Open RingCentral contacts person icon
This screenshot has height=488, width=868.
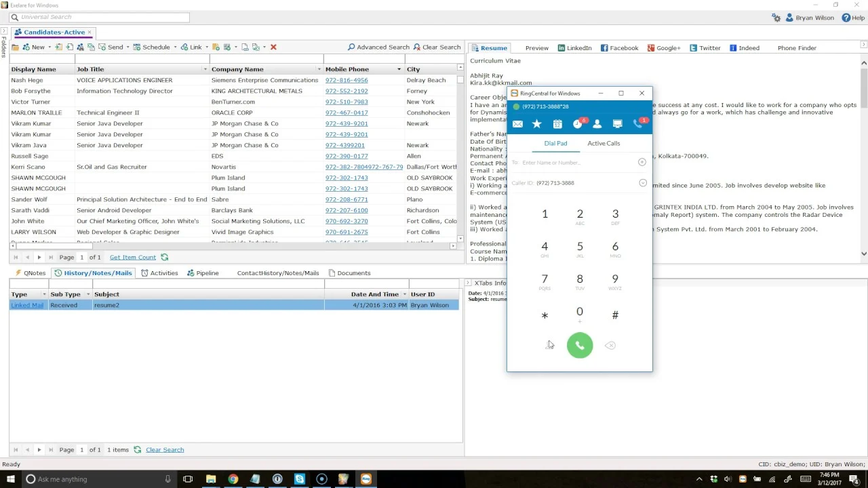[597, 124]
